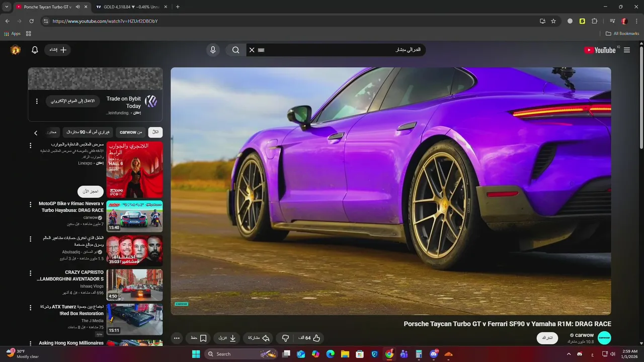
Task: Select the All filter chip
Action: [x=155, y=132]
